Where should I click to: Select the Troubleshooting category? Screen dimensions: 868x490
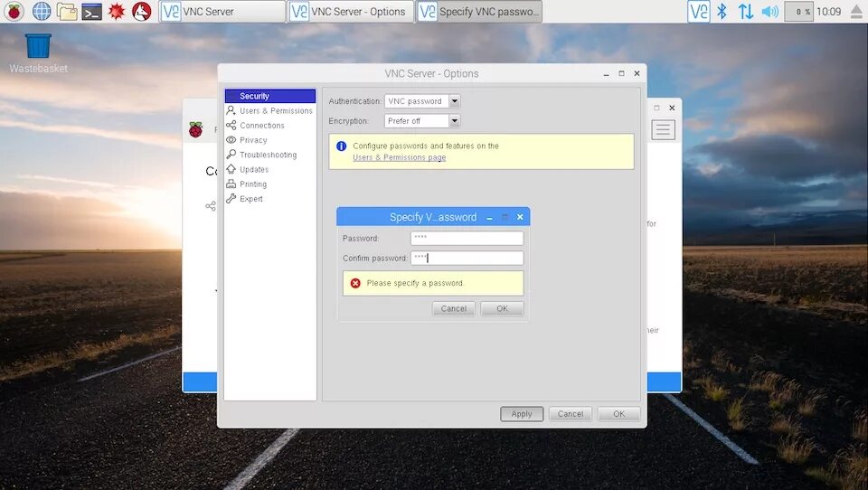pyautogui.click(x=270, y=155)
